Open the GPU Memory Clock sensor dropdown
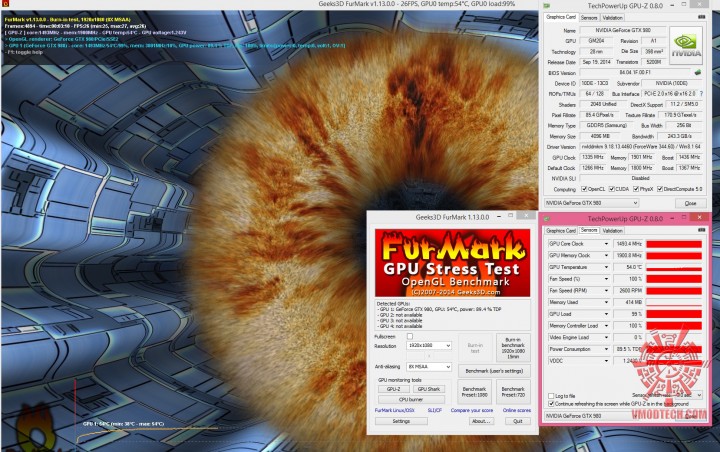The width and height of the screenshot is (720, 452). click(606, 255)
